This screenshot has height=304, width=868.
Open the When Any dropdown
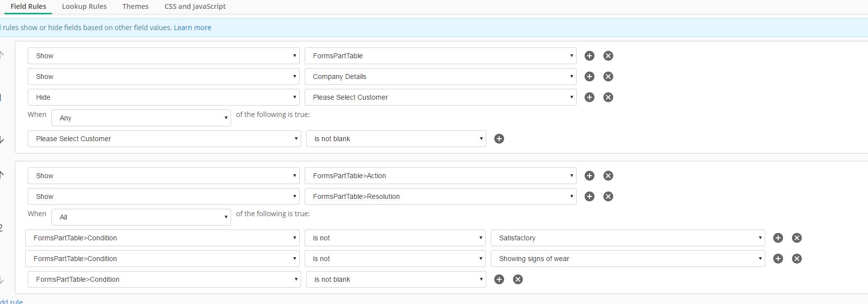(141, 118)
